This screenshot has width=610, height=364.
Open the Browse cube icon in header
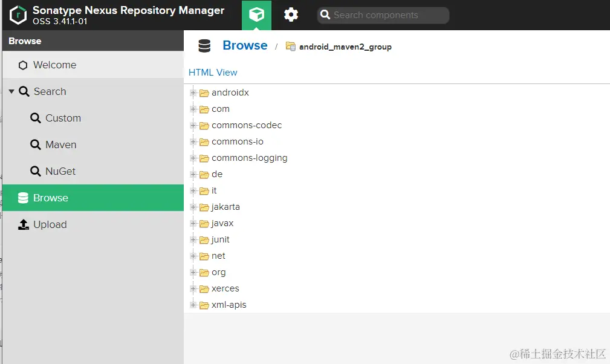[256, 15]
